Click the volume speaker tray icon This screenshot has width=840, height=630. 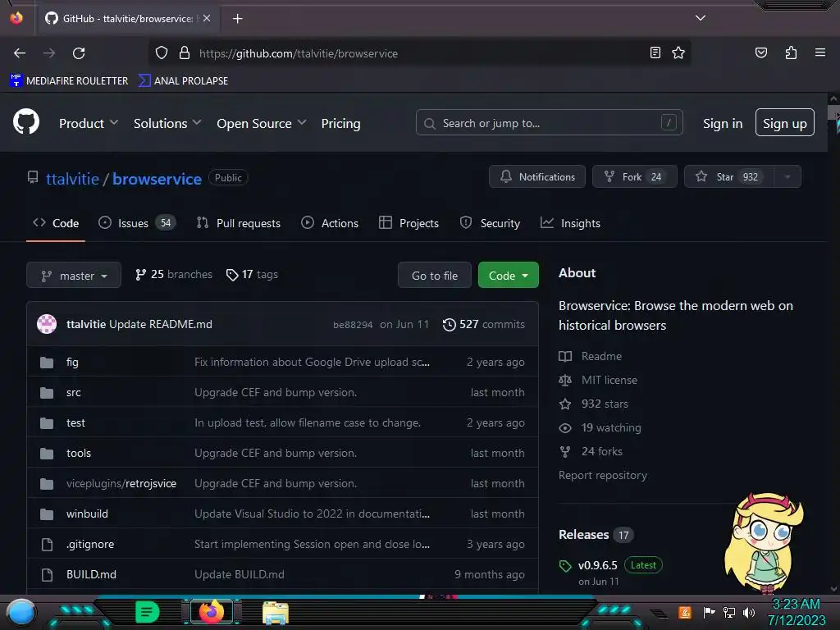click(749, 612)
